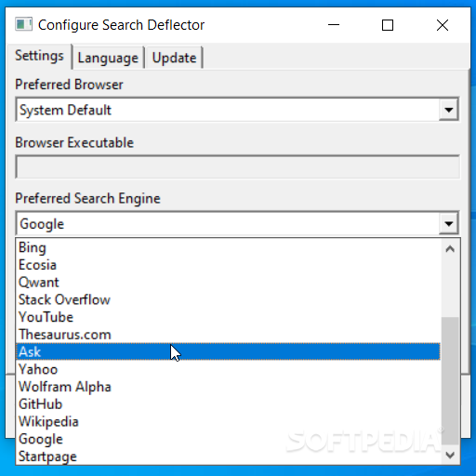Choose Stack Overflow as search engine
476x476 pixels.
(x=228, y=299)
